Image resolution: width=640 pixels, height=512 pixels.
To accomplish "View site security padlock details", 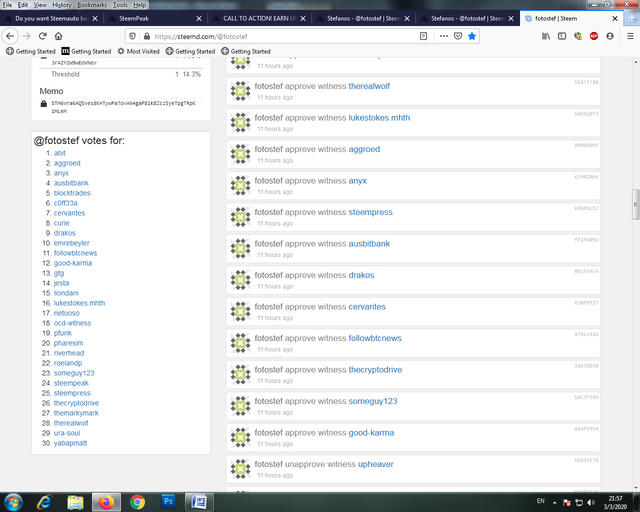I will pos(147,36).
